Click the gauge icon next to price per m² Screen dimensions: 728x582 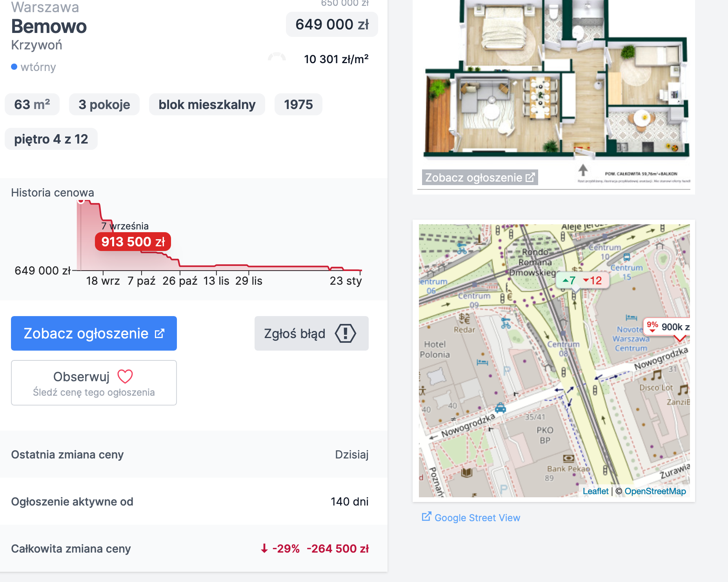tap(277, 58)
